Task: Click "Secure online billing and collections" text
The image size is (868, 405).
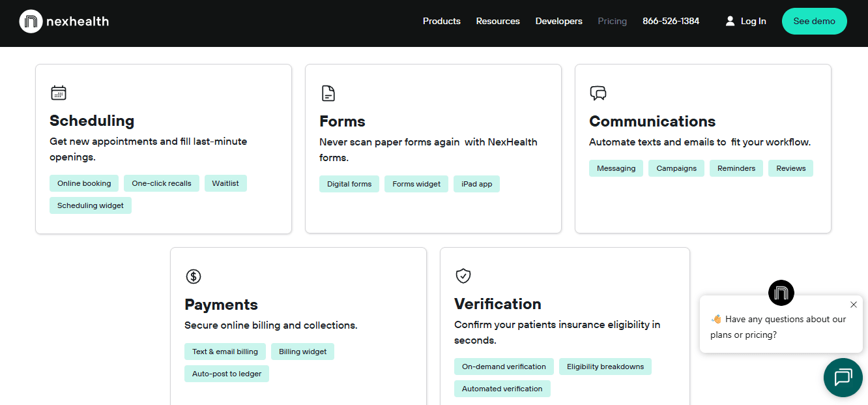Action: click(271, 325)
